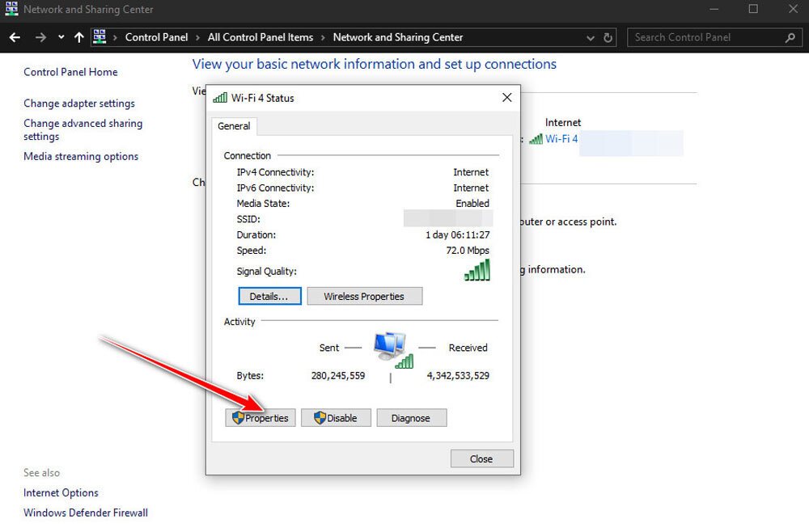Run Diagnose on the connection

coord(411,418)
